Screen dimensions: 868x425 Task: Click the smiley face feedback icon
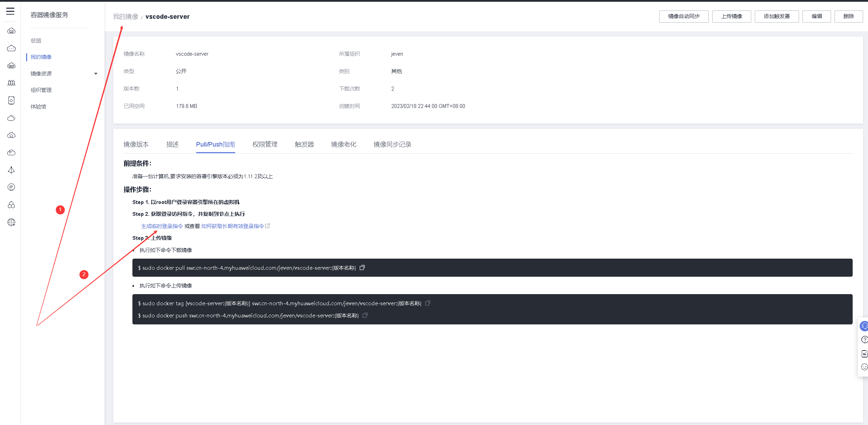(x=864, y=367)
